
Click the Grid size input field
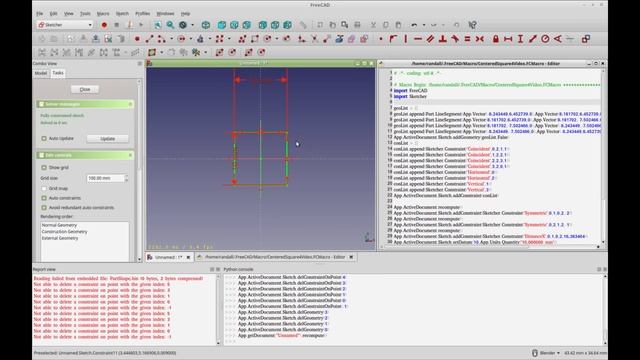coord(105,178)
